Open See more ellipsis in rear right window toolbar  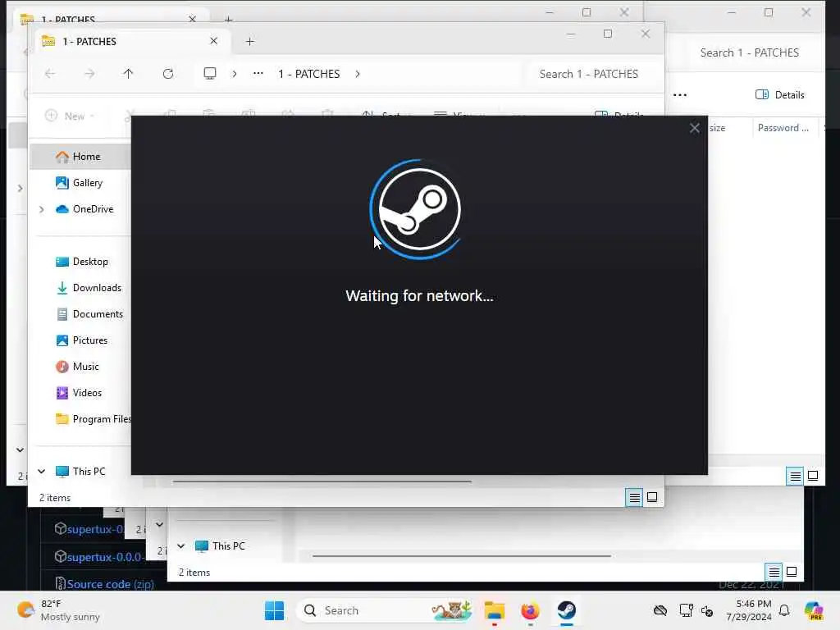click(680, 95)
